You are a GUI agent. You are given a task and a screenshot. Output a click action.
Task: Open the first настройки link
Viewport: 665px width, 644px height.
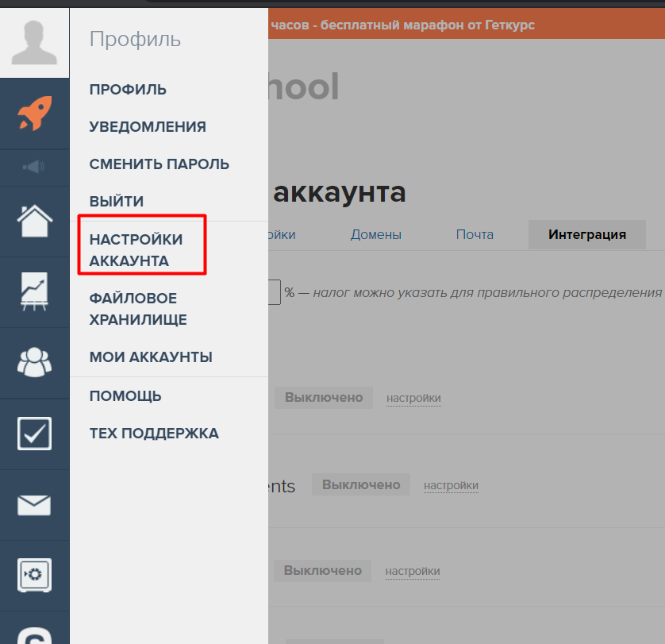coord(413,398)
